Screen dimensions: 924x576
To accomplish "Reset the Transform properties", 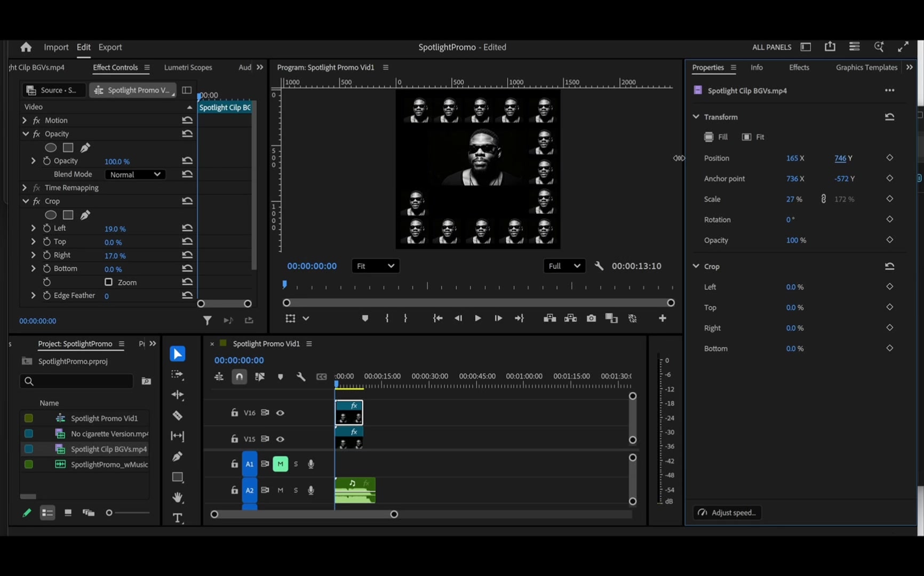I will [889, 117].
